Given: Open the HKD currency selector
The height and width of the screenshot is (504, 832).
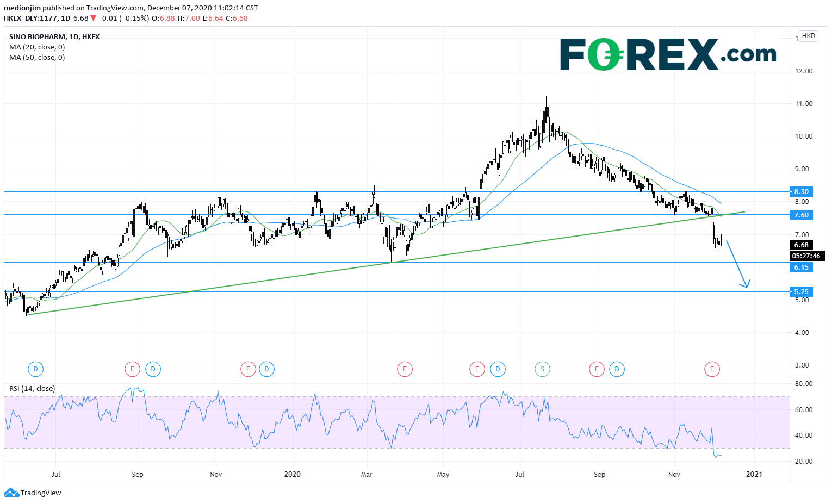Looking at the screenshot, I should [x=808, y=36].
